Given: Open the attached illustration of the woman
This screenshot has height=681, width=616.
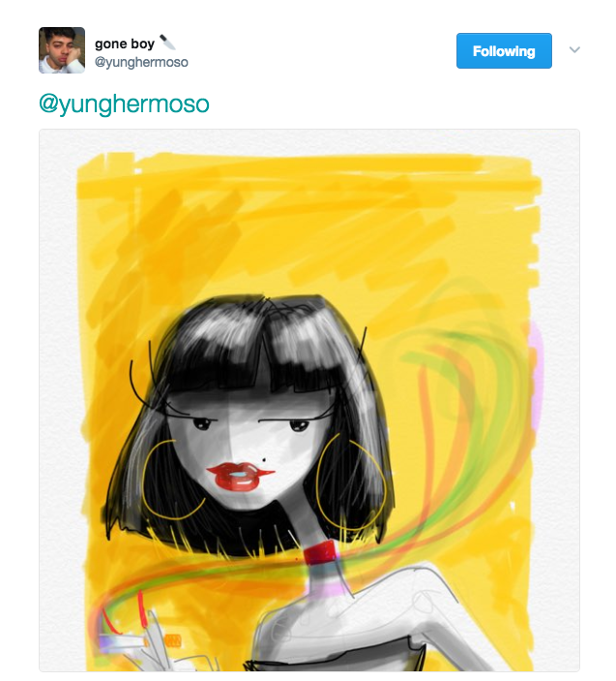Looking at the screenshot, I should click(x=309, y=400).
